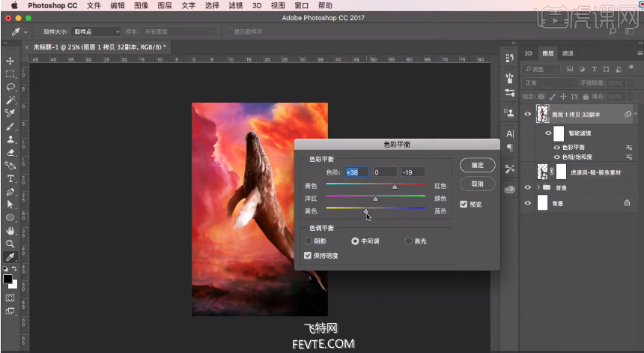Pick the Hand tool
The image size is (644, 353).
pyautogui.click(x=10, y=231)
